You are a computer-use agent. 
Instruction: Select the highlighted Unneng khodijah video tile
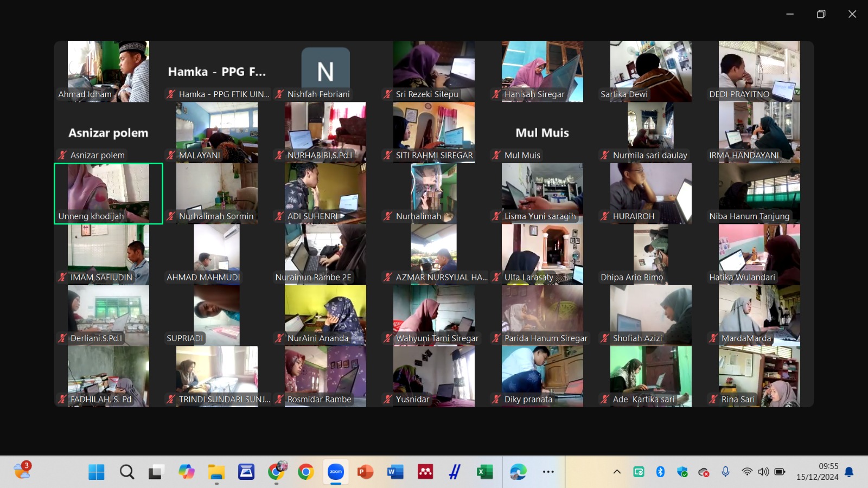point(108,194)
